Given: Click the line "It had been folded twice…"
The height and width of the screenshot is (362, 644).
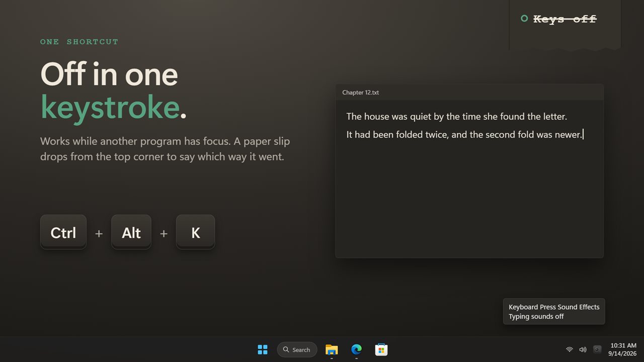Looking at the screenshot, I should (464, 135).
